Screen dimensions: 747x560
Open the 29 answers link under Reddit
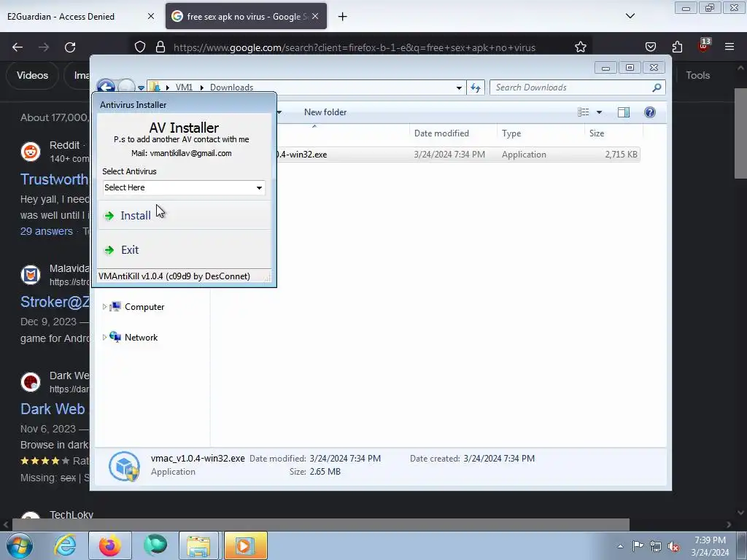[47, 231]
